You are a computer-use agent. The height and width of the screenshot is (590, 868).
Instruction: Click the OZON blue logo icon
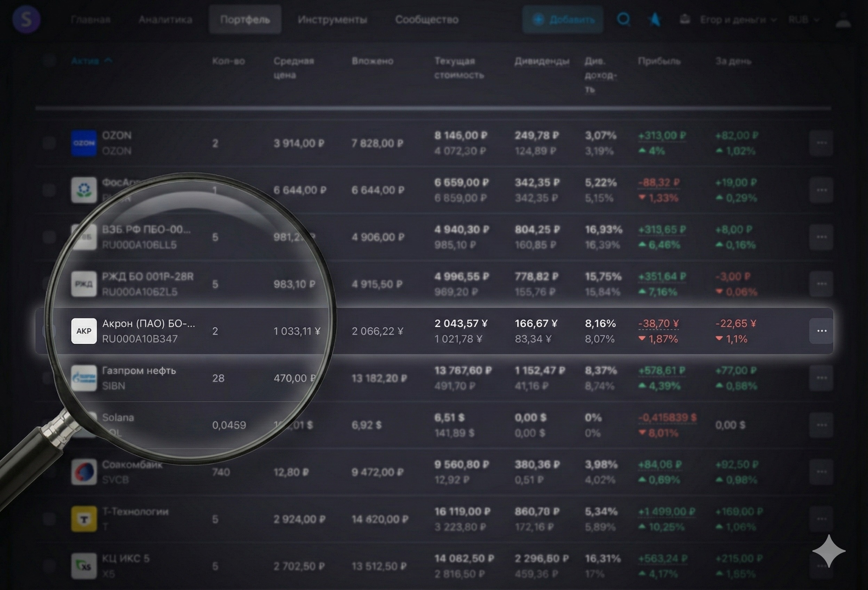click(84, 143)
